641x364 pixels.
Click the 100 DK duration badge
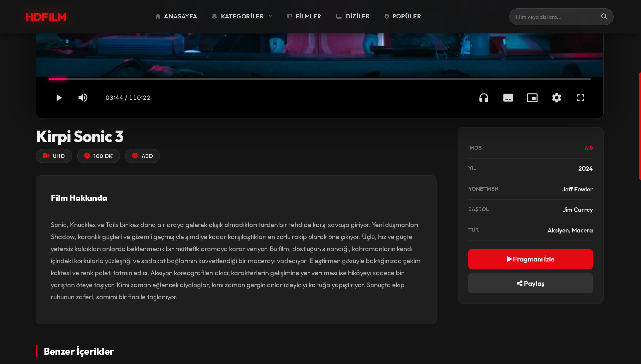pos(98,156)
